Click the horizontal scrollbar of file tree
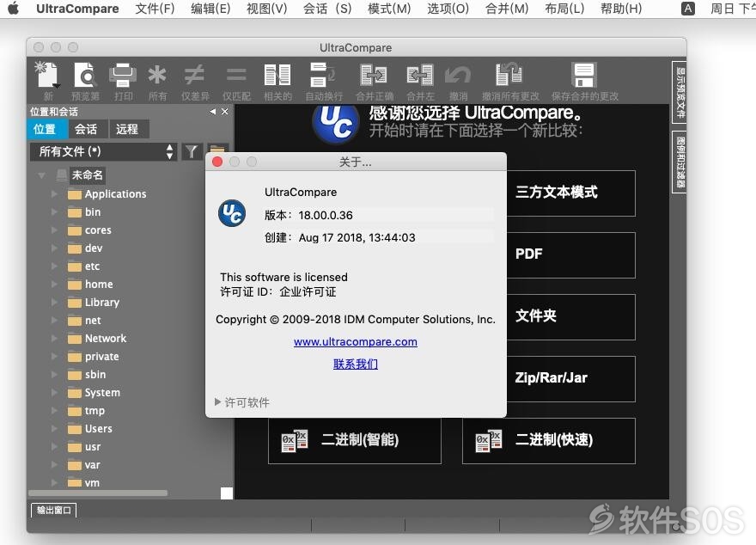This screenshot has height=545, width=756. tap(98, 493)
